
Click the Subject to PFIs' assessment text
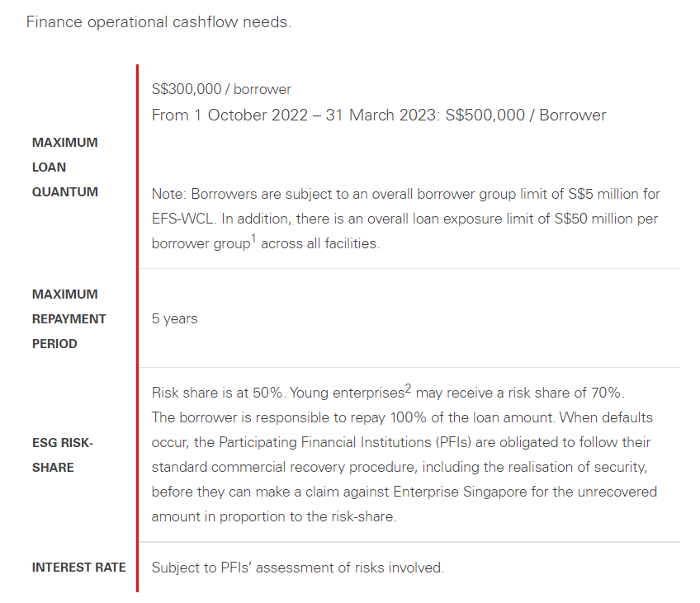pyautogui.click(x=298, y=568)
